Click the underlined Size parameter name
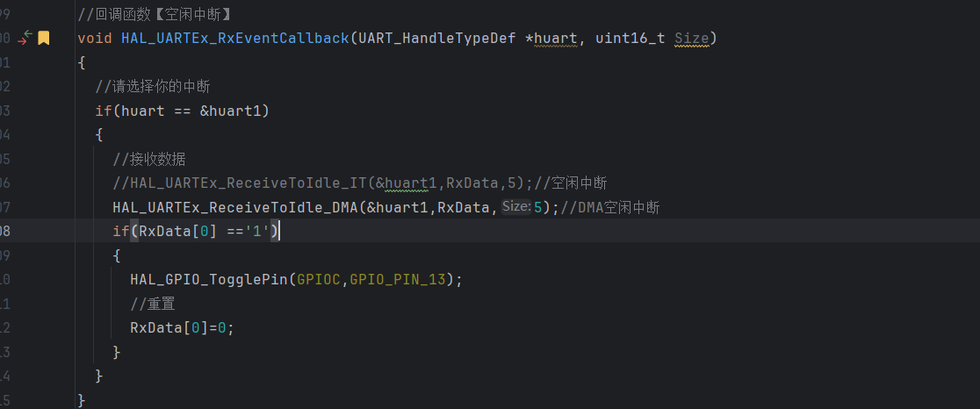 click(692, 39)
